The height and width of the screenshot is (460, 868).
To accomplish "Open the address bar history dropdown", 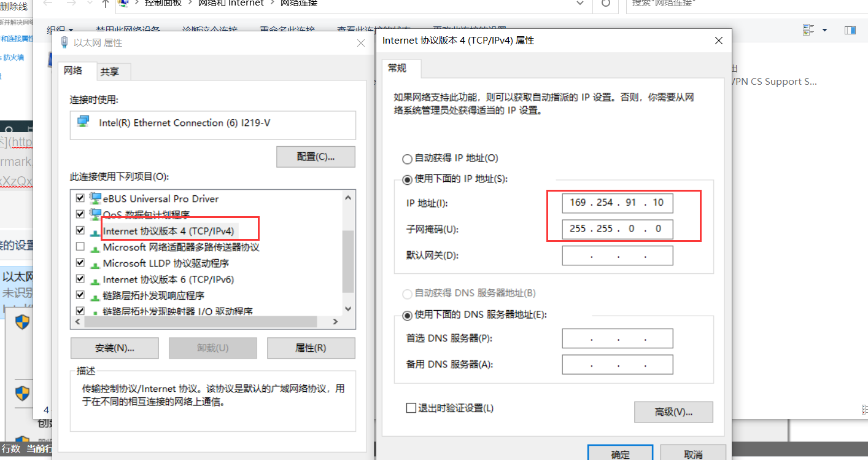I will (579, 4).
